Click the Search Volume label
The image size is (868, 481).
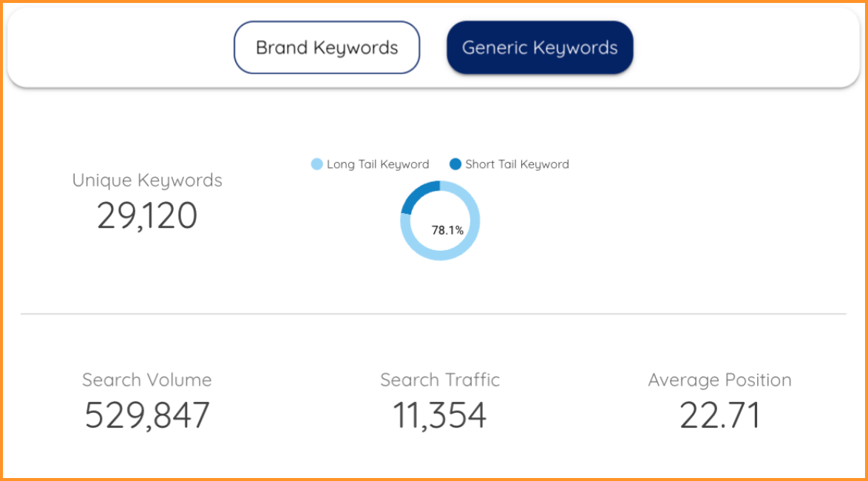point(147,380)
